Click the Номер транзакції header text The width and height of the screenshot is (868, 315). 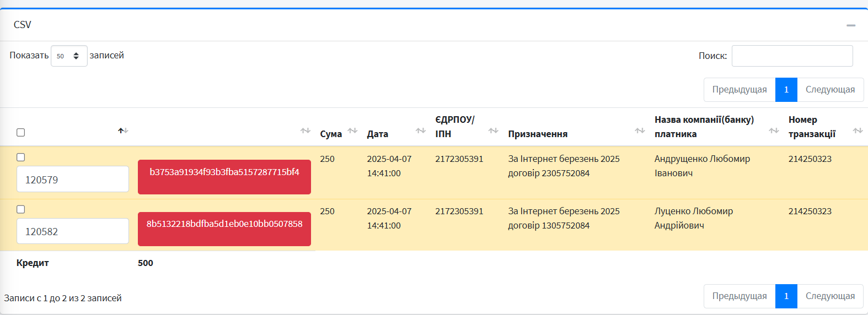[812, 127]
